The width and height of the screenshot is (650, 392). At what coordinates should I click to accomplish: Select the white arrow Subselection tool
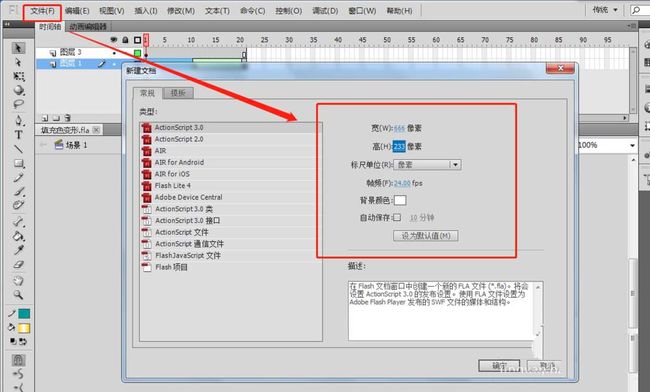pyautogui.click(x=18, y=62)
